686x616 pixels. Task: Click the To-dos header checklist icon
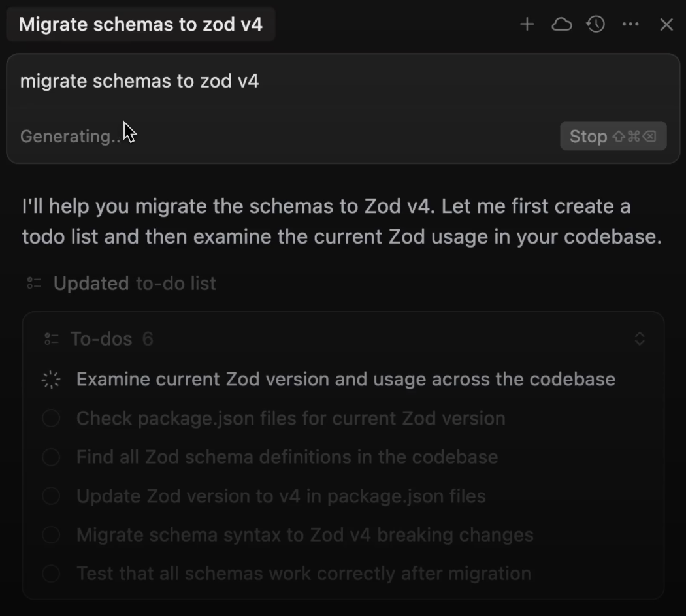click(x=51, y=339)
